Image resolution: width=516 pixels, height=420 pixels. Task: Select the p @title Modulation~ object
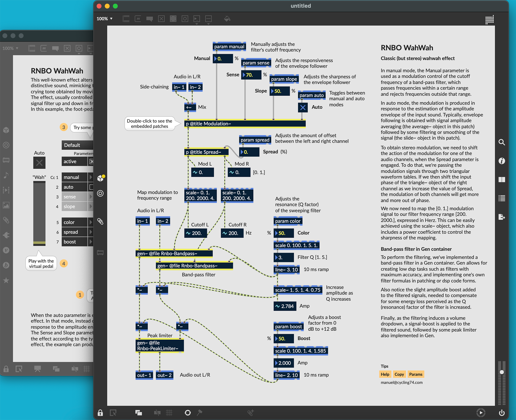tap(245, 124)
